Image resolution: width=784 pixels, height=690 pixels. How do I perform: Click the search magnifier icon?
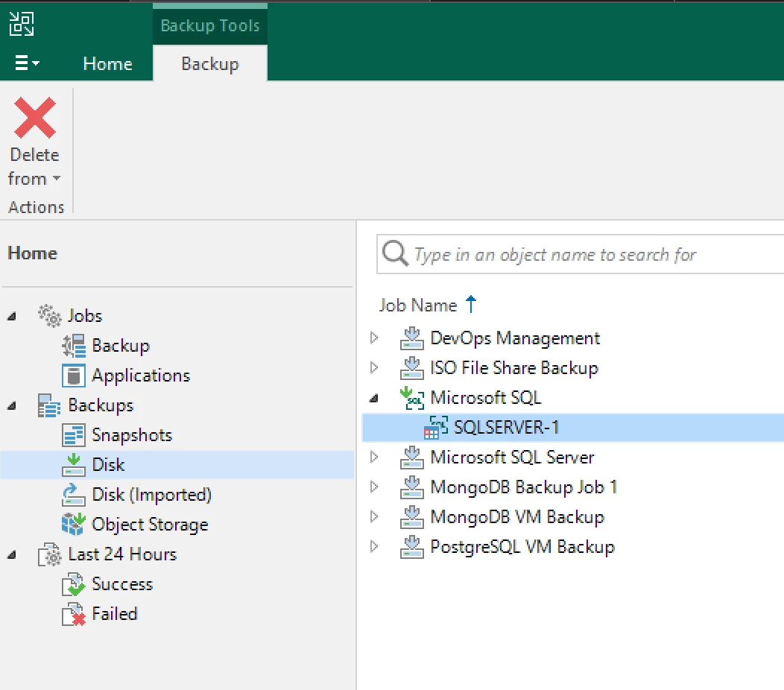(x=395, y=253)
